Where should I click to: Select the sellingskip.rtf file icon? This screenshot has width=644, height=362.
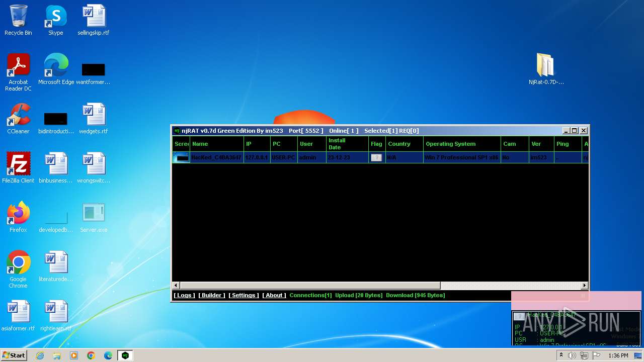(x=93, y=21)
